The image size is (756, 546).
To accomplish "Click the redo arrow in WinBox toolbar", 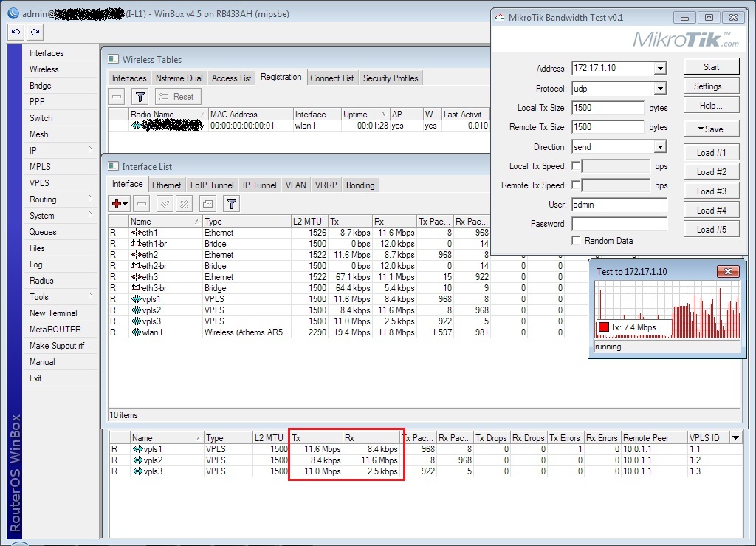I will click(x=34, y=32).
